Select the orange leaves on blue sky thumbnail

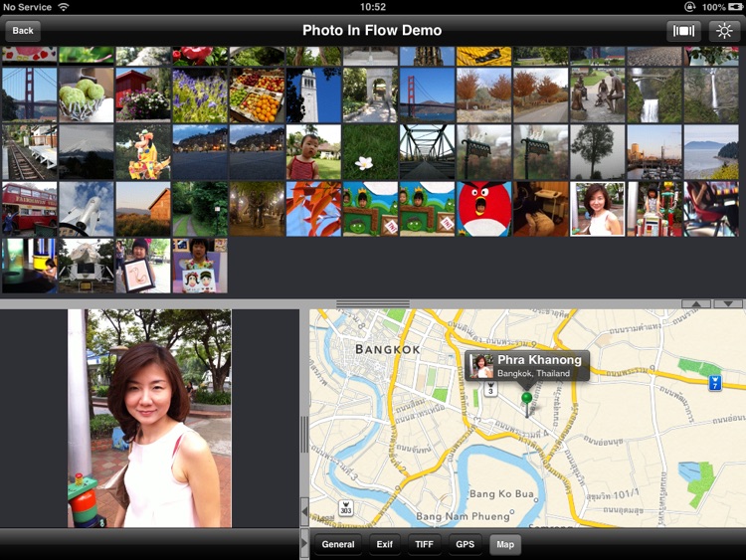[x=313, y=209]
